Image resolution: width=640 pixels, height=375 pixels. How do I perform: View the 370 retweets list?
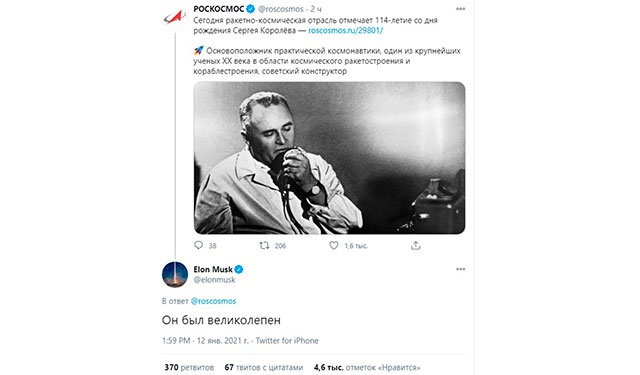pos(189,367)
